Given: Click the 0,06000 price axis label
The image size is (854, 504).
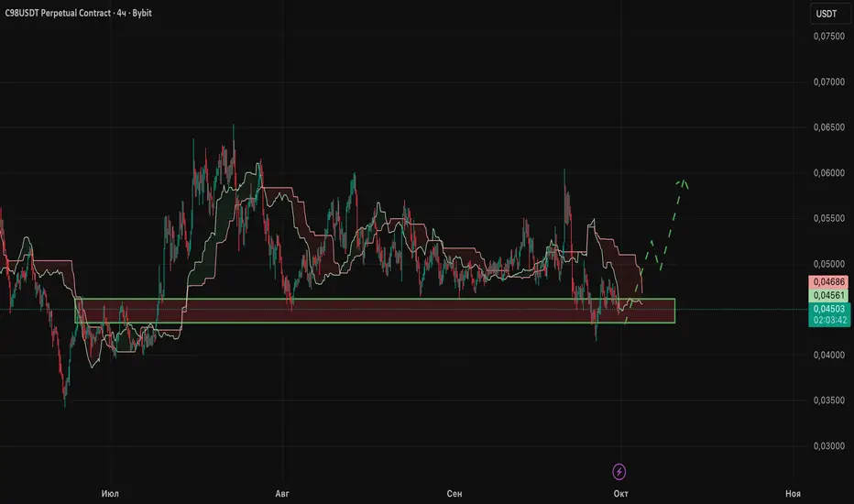Looking at the screenshot, I should point(829,172).
